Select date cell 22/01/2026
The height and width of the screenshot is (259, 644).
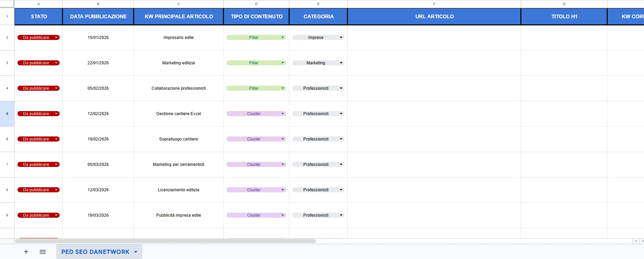coord(98,63)
